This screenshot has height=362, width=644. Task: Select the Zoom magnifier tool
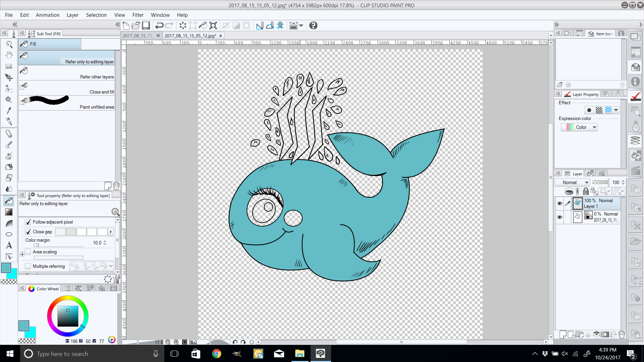[x=9, y=44]
